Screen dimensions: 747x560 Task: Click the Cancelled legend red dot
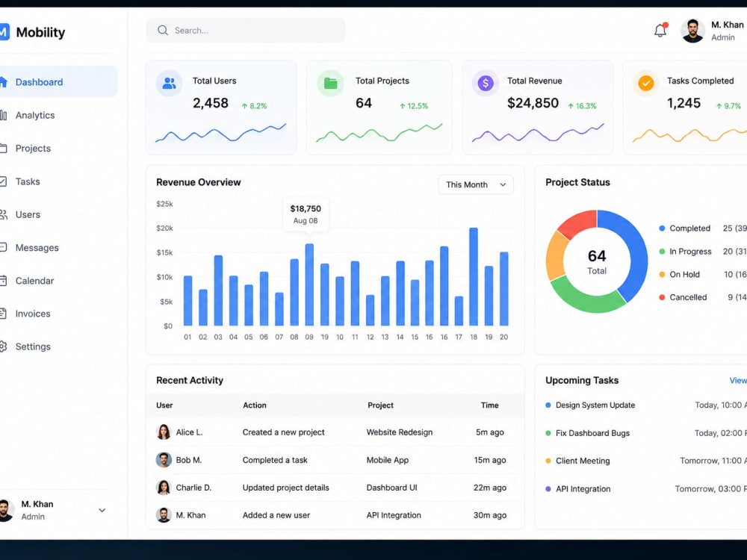(x=662, y=297)
